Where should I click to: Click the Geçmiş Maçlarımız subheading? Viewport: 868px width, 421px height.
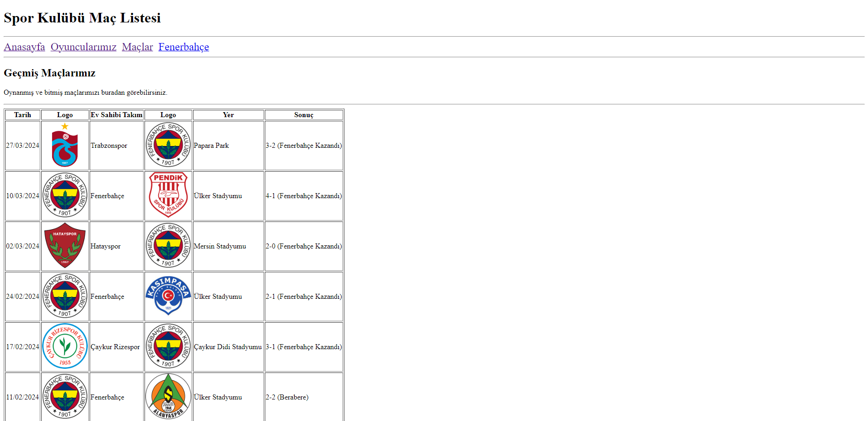coord(49,73)
